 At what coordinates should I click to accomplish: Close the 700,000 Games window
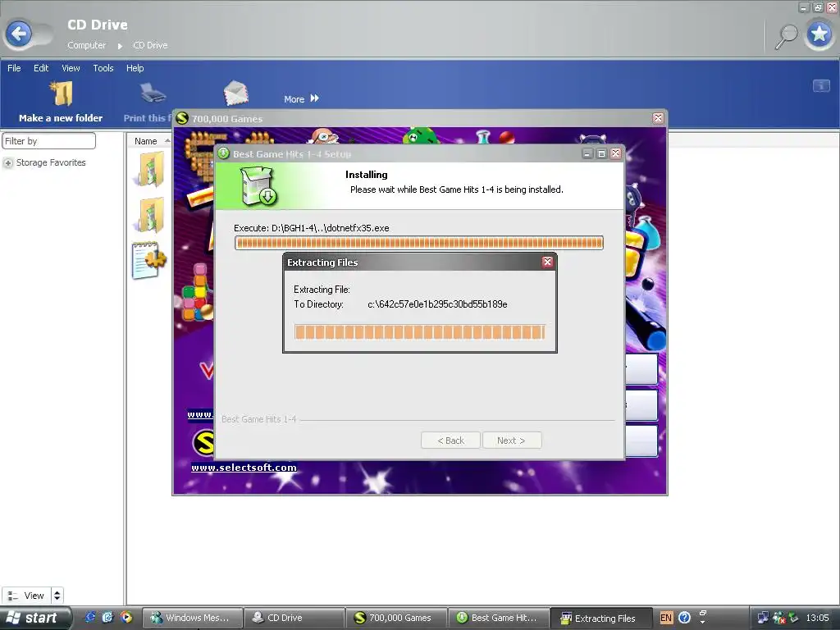658,118
